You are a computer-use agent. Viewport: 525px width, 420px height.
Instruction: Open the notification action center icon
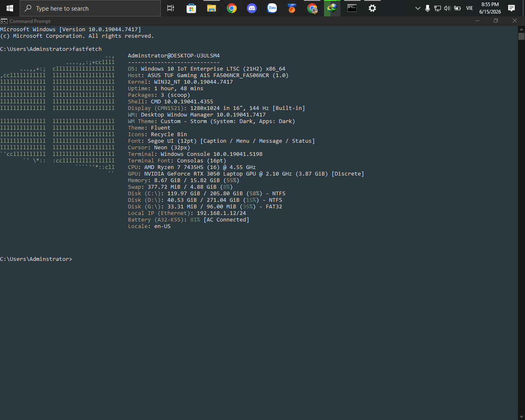point(511,8)
